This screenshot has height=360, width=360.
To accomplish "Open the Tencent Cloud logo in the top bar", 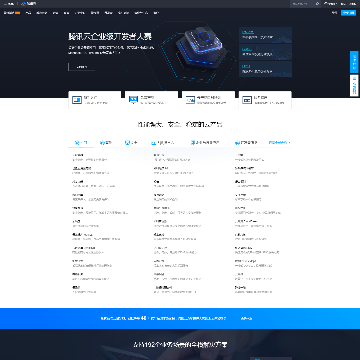I will (29, 4).
